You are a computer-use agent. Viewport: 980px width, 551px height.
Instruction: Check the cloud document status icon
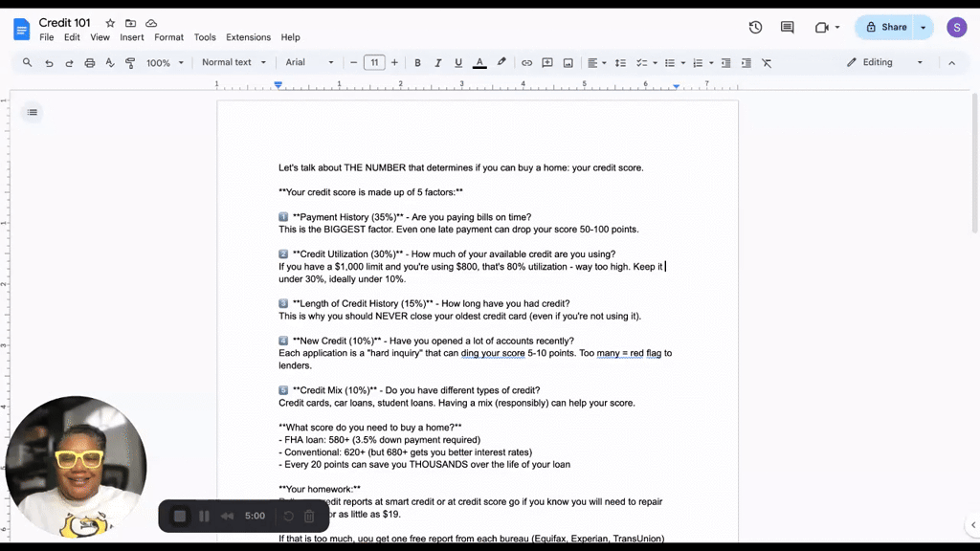tap(151, 23)
